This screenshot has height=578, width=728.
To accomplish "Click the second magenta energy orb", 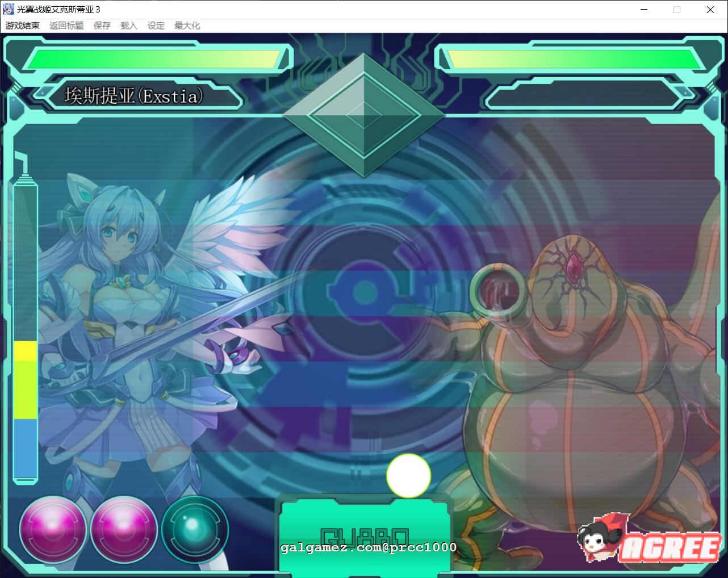I will point(123,529).
